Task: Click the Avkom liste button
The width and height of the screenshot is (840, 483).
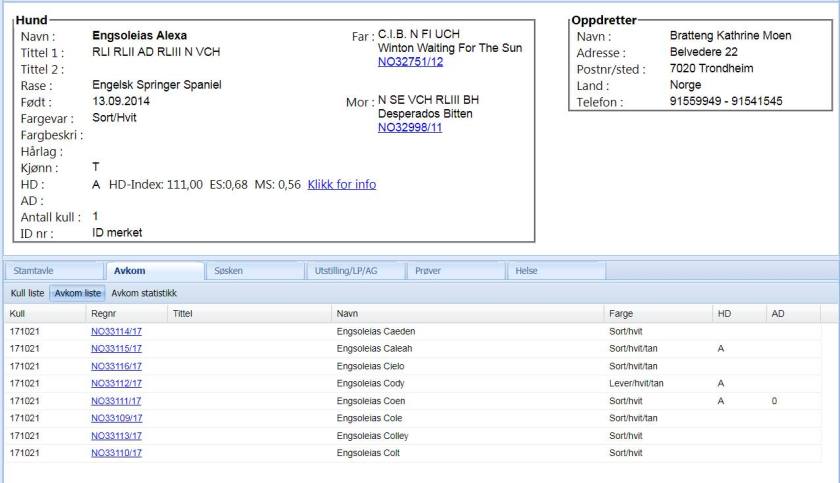Action: [78, 293]
